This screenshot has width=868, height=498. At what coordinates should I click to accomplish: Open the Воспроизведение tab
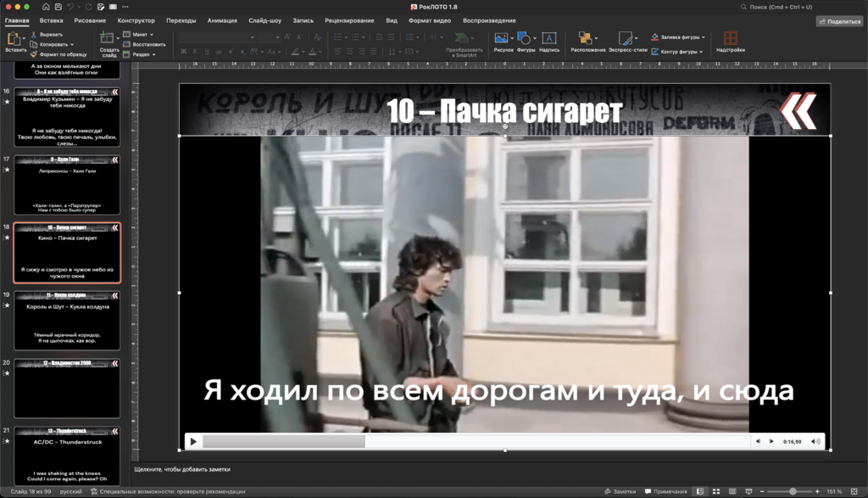coord(489,20)
